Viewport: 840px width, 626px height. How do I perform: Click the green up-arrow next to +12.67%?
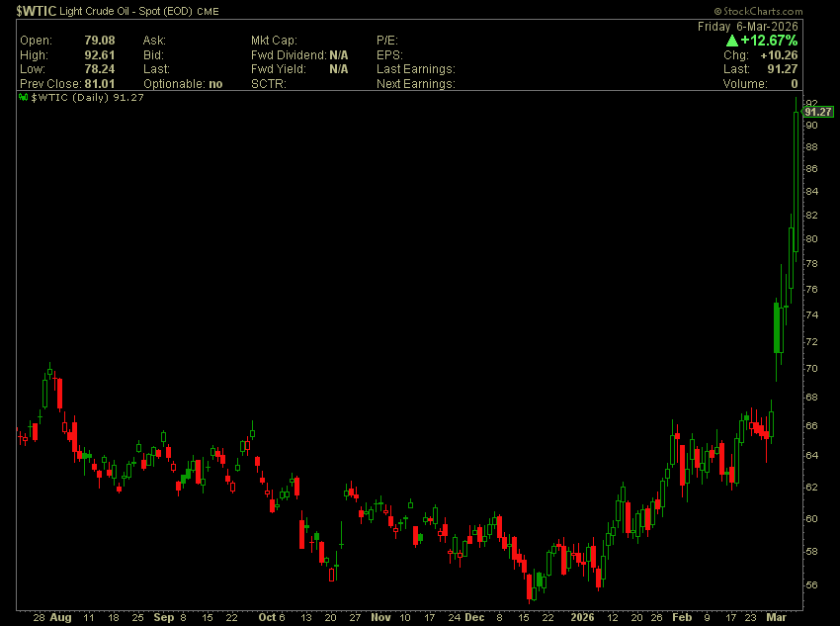(x=731, y=41)
